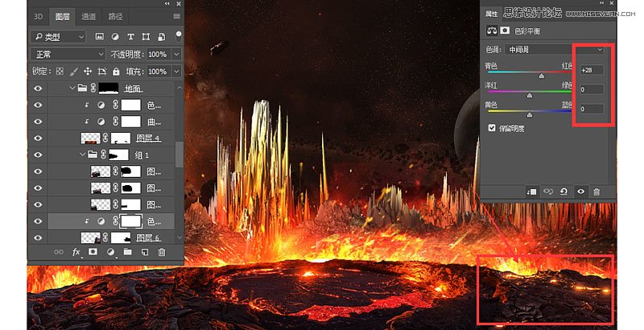
Task: Select the 图层 tab
Action: [x=63, y=16]
